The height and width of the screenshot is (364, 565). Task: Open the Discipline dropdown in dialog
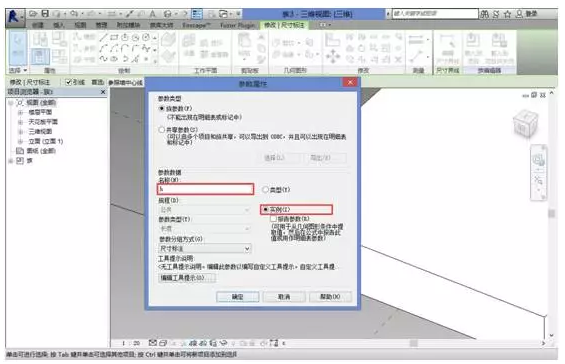[205, 209]
